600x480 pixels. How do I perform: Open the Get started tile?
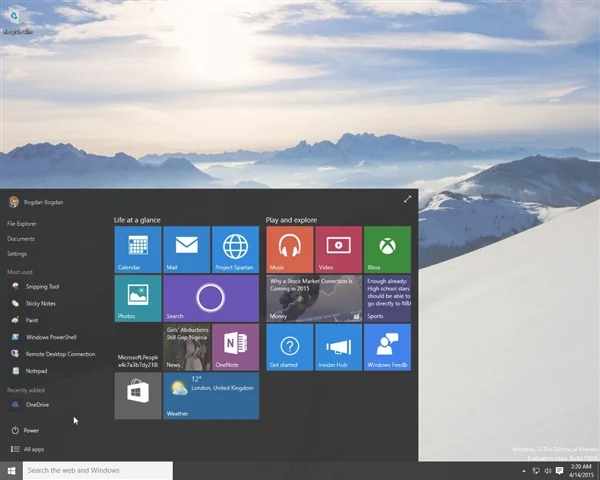(x=290, y=347)
